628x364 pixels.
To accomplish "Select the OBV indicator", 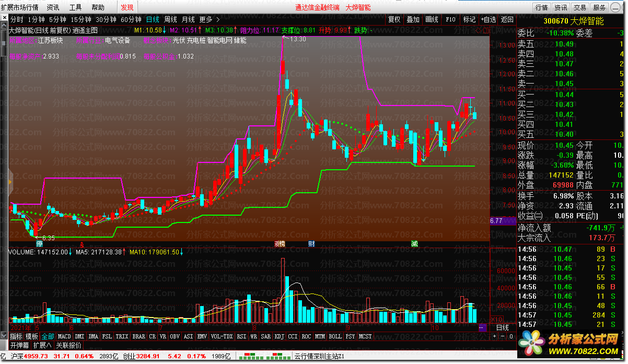I will [175, 336].
